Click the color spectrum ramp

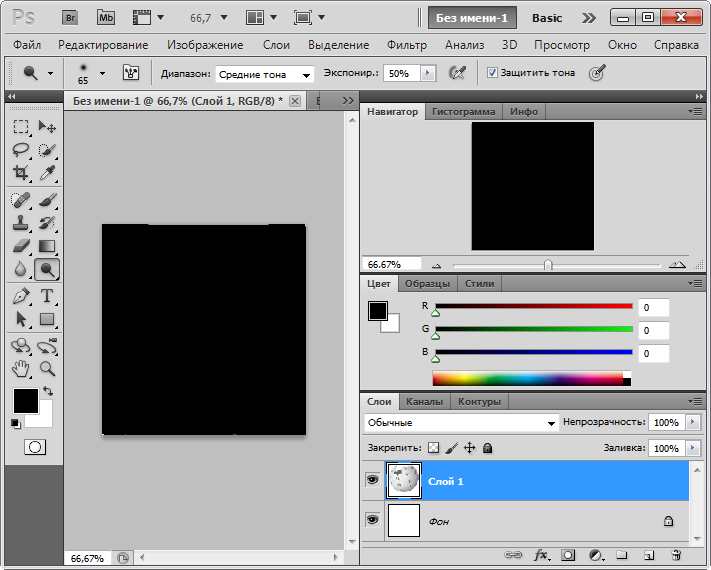tap(531, 379)
